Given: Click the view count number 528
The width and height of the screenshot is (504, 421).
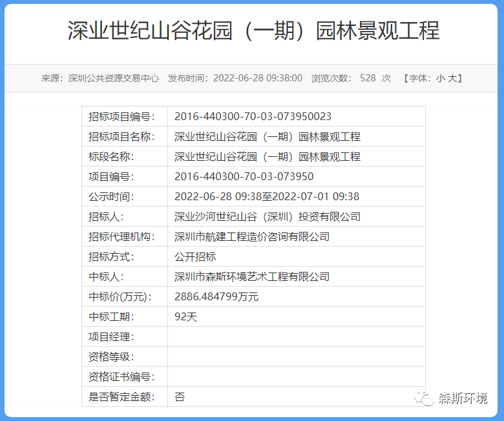Looking at the screenshot, I should (x=368, y=78).
